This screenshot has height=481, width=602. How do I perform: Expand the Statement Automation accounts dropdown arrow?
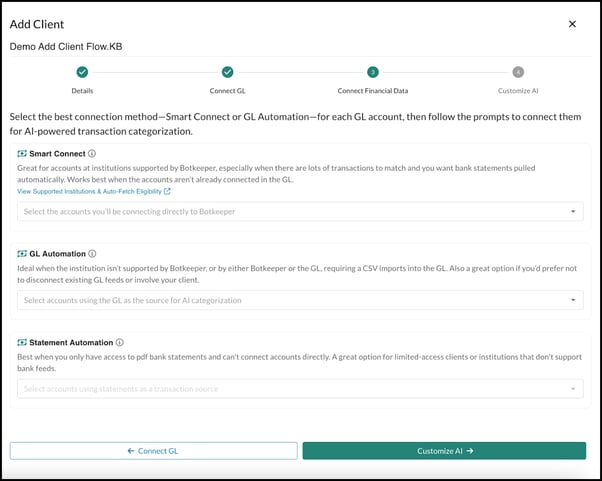(573, 389)
